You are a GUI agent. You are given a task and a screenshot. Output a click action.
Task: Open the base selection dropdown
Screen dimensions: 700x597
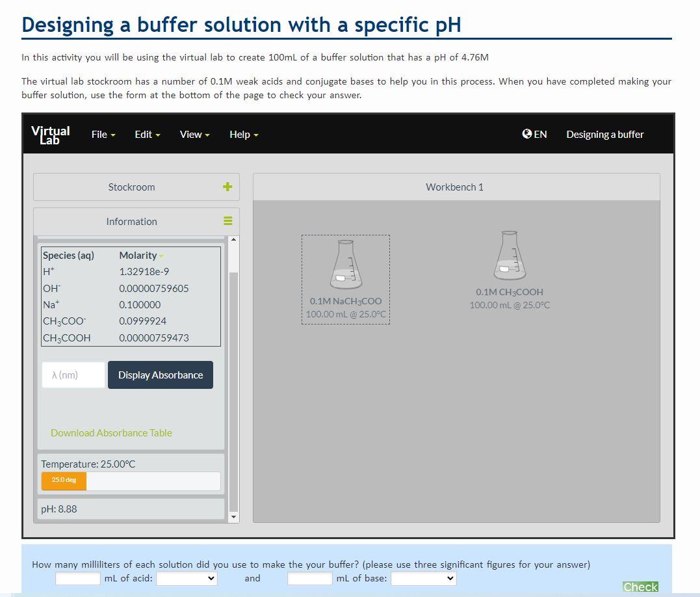click(423, 578)
